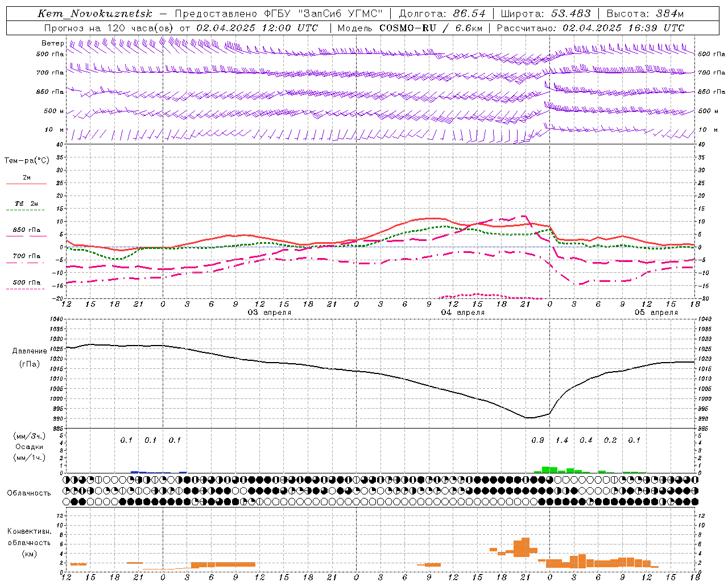The height and width of the screenshot is (582, 728).
Task: Click the '700 гПа' label in the temperature legend
Action: pos(27,256)
